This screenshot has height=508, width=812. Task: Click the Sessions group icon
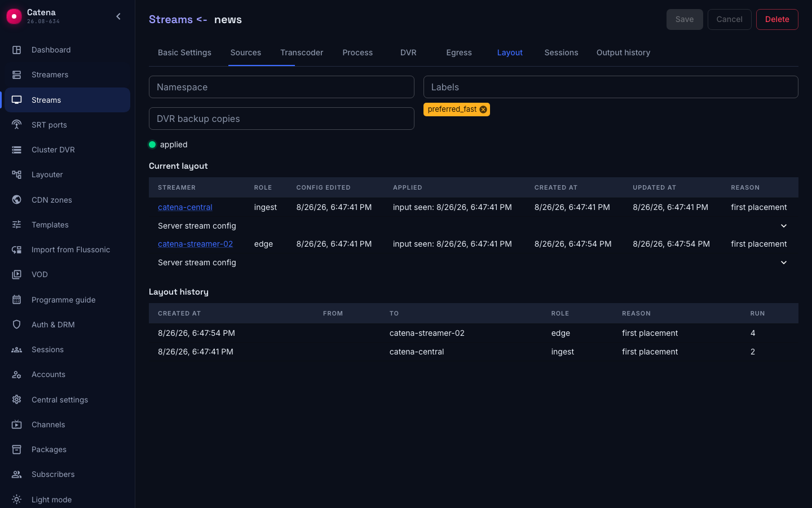(17, 349)
